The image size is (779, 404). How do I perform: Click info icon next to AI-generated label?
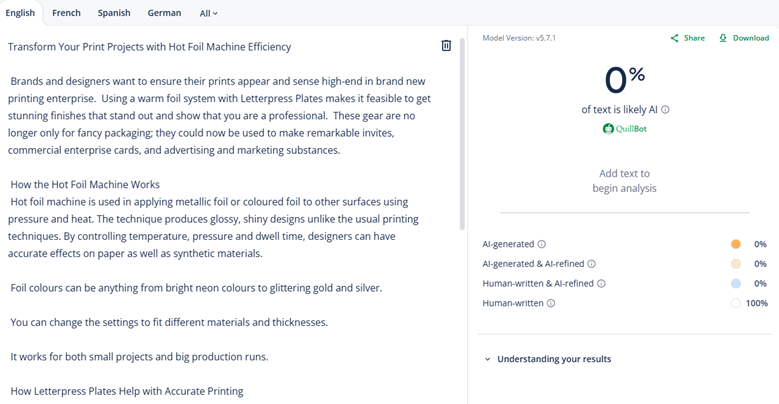(542, 244)
